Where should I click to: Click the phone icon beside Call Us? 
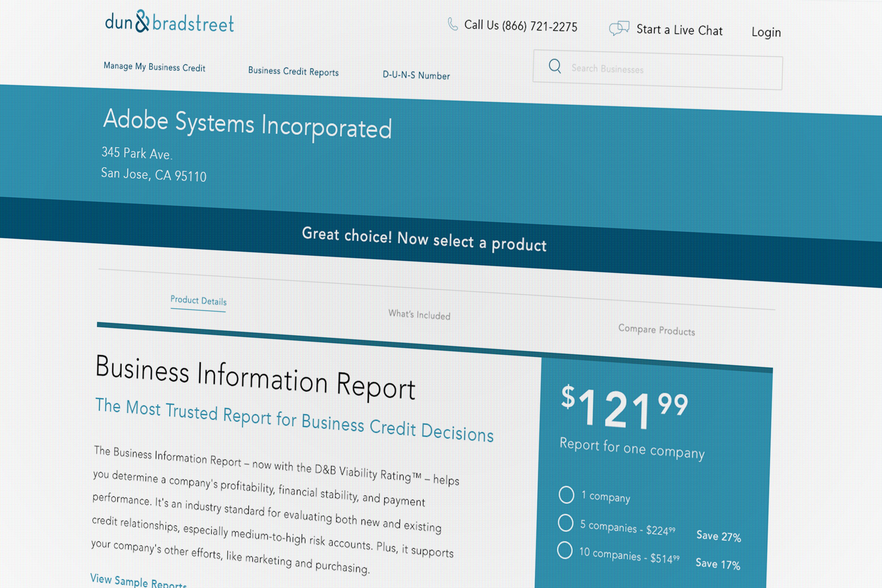click(x=453, y=24)
